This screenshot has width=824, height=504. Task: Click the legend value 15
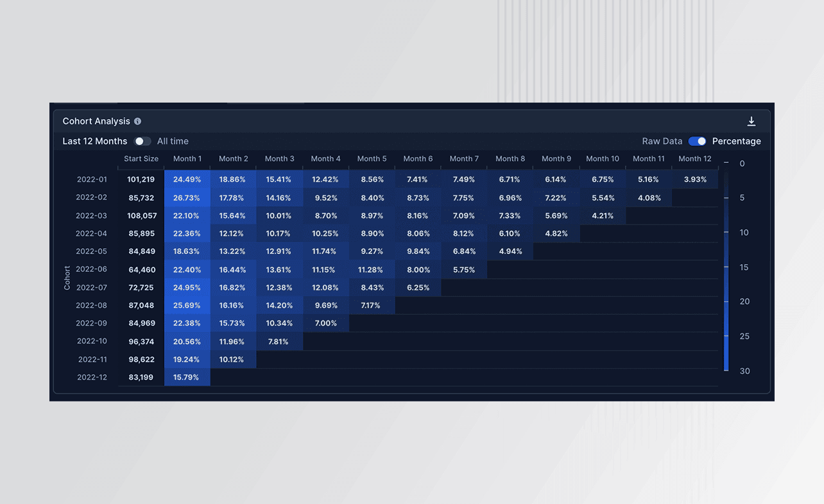pos(744,267)
